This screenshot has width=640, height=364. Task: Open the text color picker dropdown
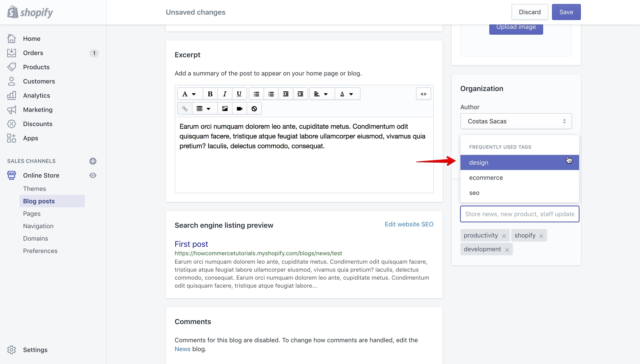347,94
